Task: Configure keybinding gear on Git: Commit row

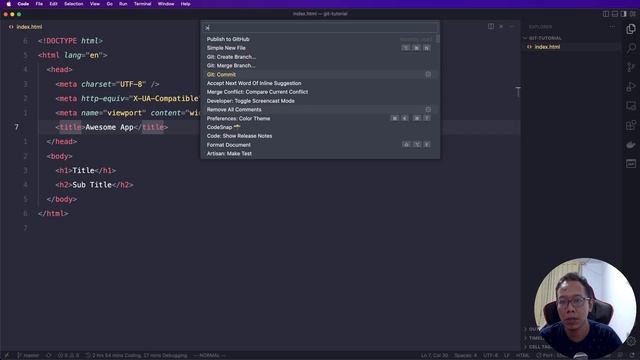Action: [x=428, y=74]
